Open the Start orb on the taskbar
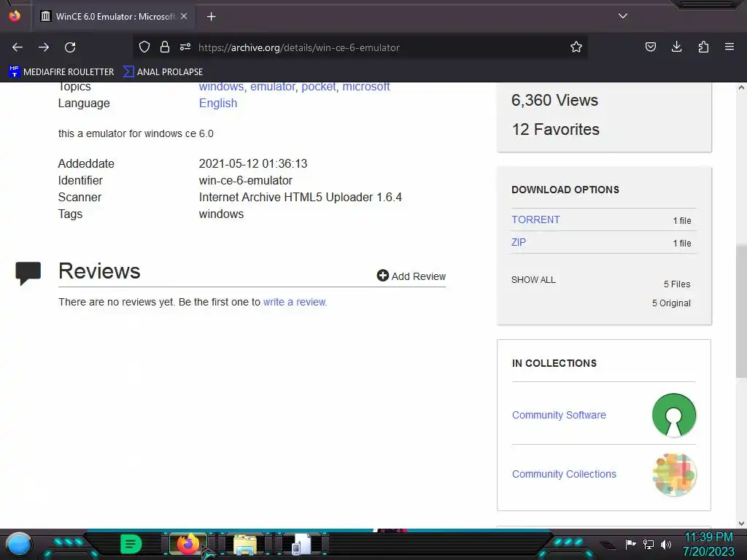This screenshot has height=560, width=747. click(x=19, y=544)
